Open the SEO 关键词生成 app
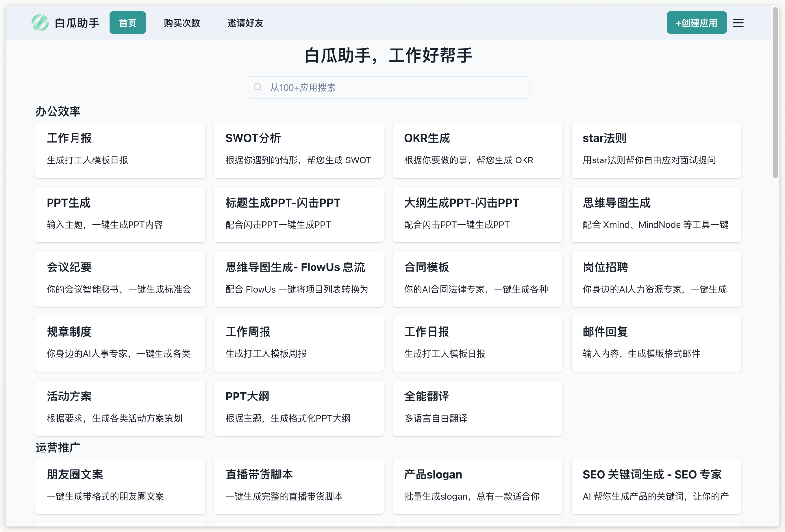785x532 pixels. pos(656,486)
